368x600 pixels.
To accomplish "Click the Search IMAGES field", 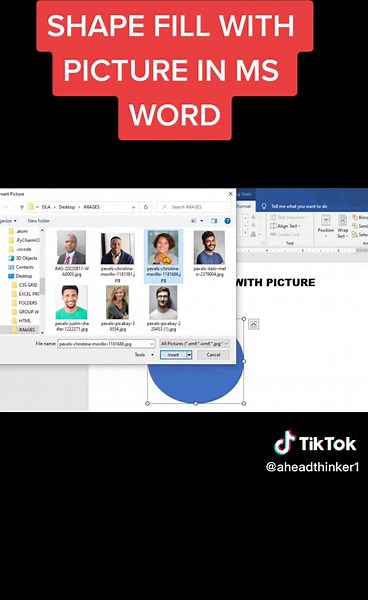I will 194,207.
